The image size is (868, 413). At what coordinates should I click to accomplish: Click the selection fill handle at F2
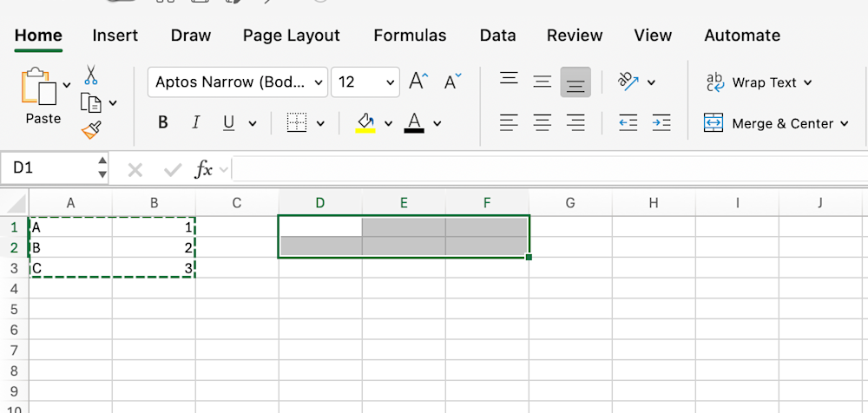pos(529,257)
